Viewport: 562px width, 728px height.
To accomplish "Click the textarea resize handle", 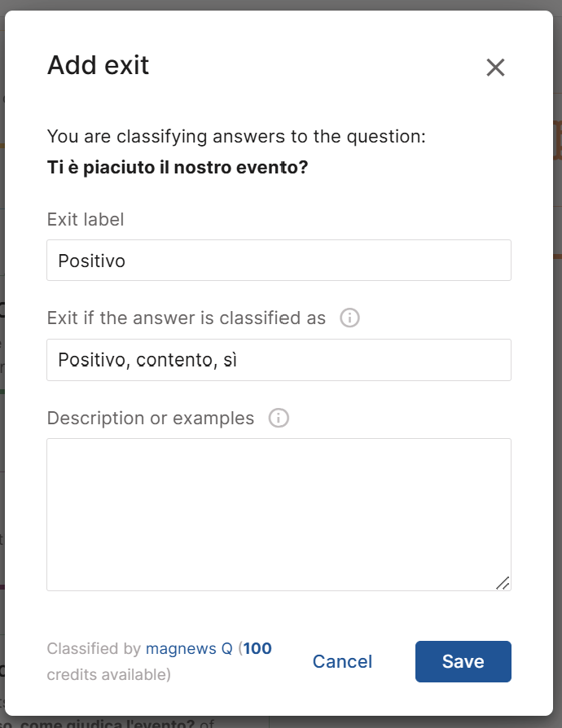I will coord(503,583).
